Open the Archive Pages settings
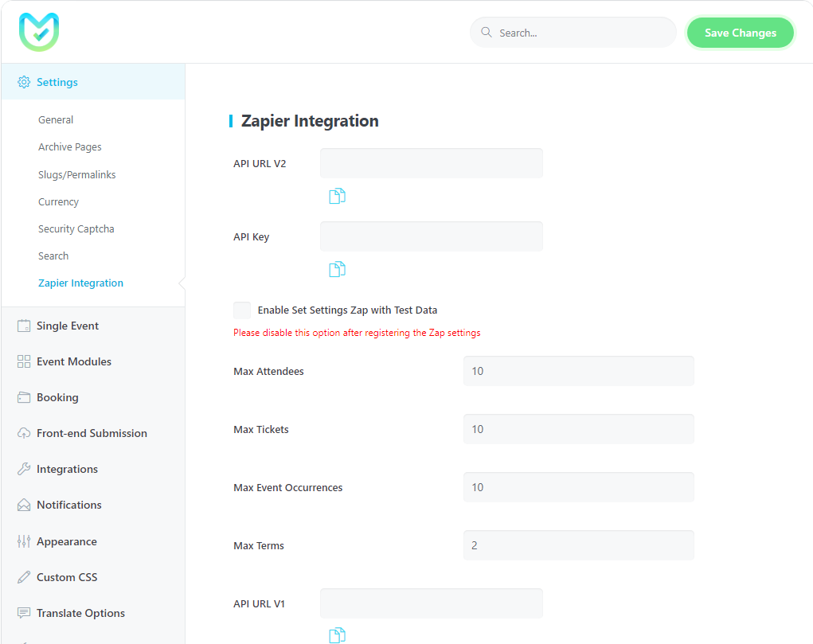The height and width of the screenshot is (644, 813). click(70, 147)
